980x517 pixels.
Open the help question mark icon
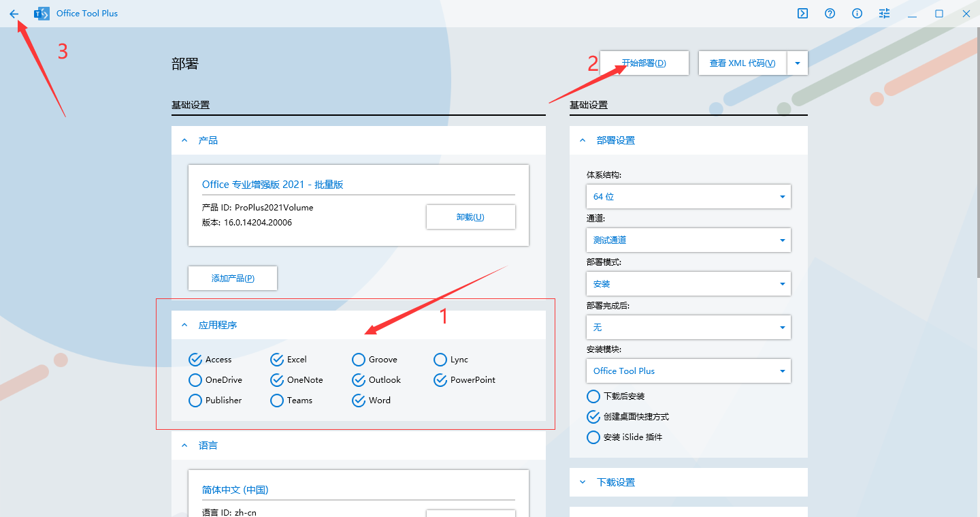click(x=830, y=14)
